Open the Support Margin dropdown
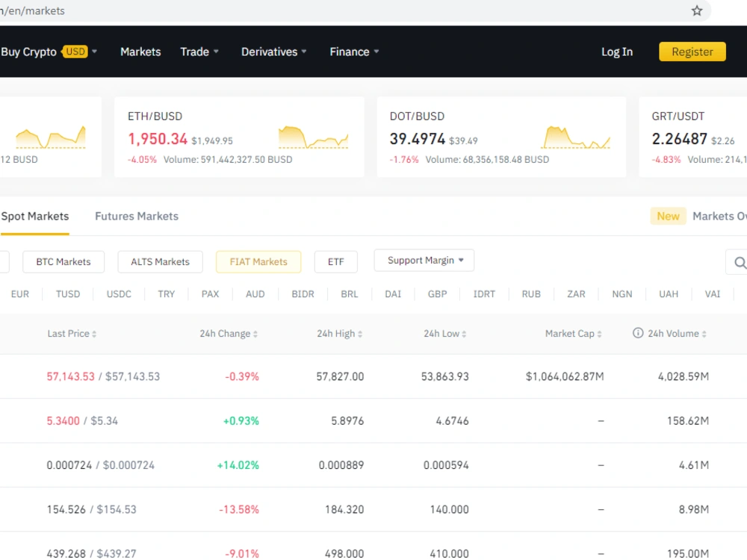This screenshot has height=560, width=747. click(424, 261)
